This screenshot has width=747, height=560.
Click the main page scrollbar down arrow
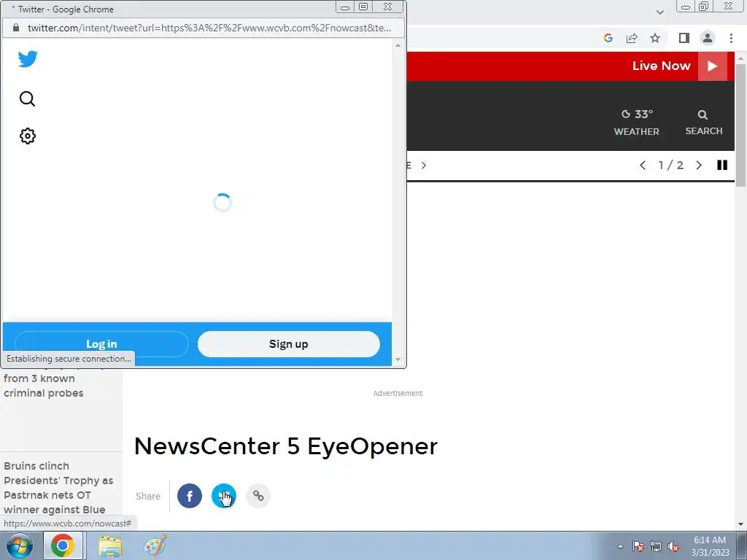coord(740,524)
